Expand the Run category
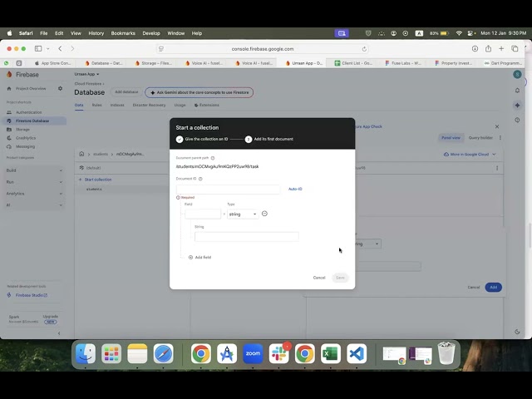The image size is (532, 399). coord(35,182)
